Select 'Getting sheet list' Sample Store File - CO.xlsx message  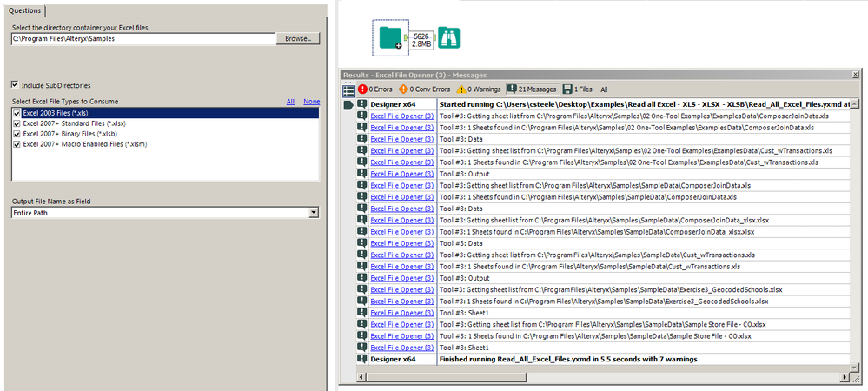point(602,324)
